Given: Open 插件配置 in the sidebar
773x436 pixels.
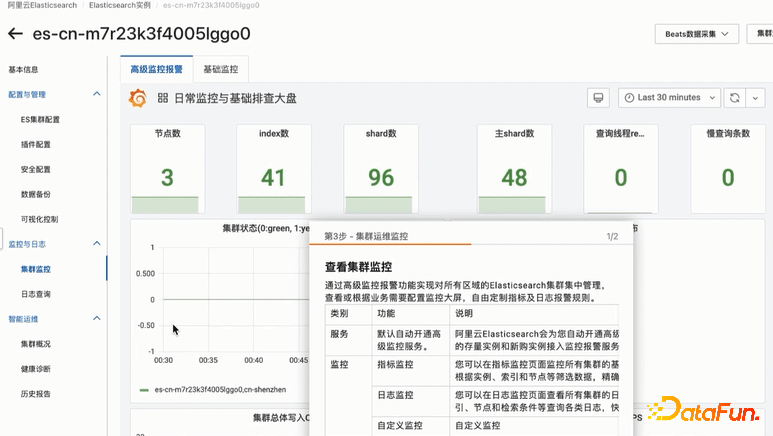Looking at the screenshot, I should [35, 145].
